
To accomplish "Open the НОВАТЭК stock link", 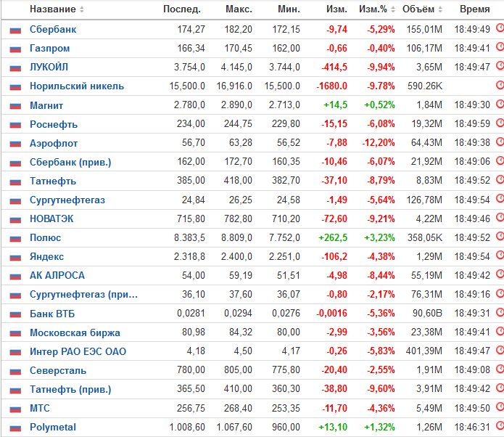I will [x=51, y=218].
